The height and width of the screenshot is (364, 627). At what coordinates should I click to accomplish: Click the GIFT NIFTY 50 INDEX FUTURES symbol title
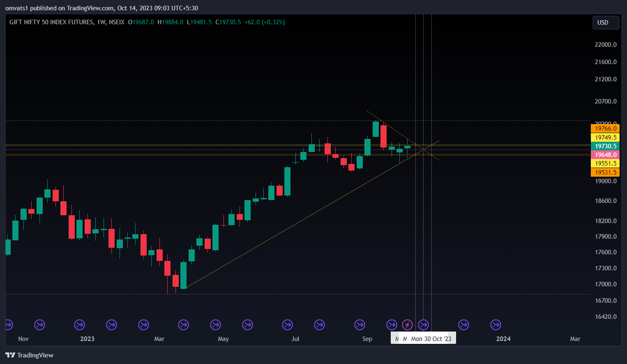coord(51,22)
